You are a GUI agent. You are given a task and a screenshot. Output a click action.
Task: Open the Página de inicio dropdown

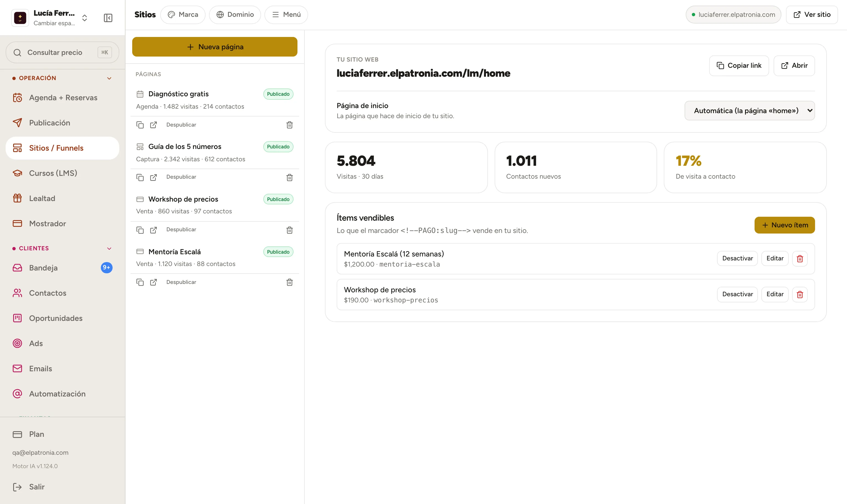pyautogui.click(x=750, y=110)
